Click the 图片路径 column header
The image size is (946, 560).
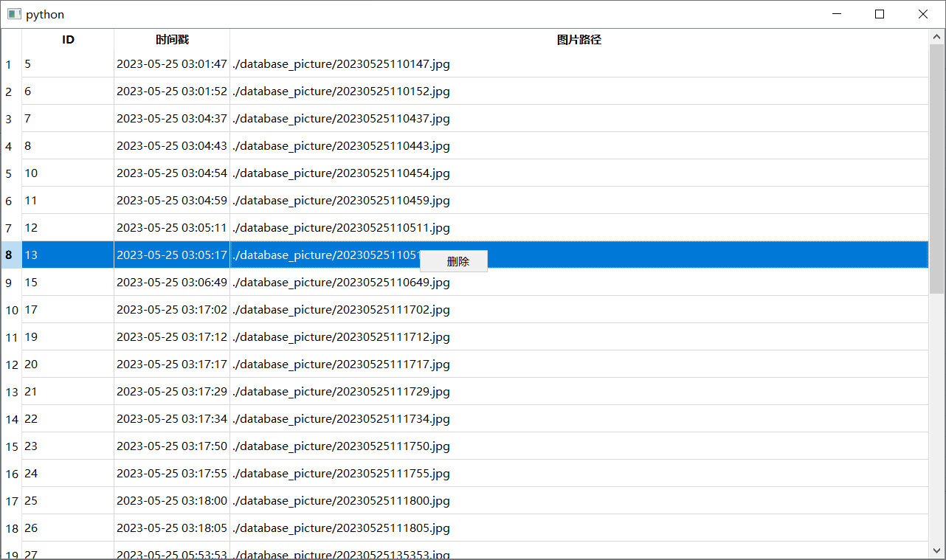[579, 40]
